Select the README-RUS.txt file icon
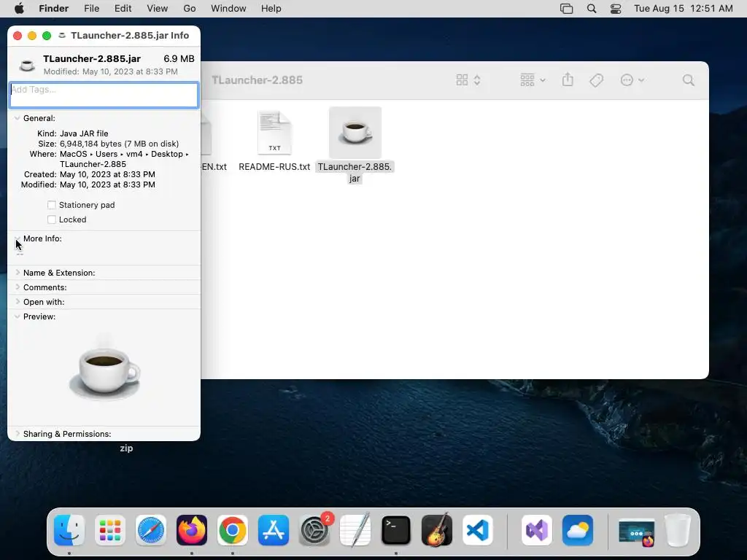 coord(274,133)
